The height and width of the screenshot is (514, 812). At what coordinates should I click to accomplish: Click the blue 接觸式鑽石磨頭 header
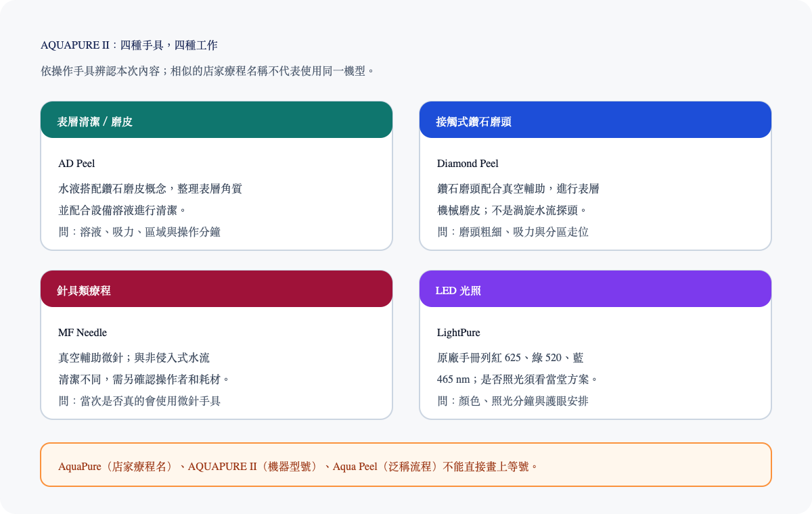[595, 120]
